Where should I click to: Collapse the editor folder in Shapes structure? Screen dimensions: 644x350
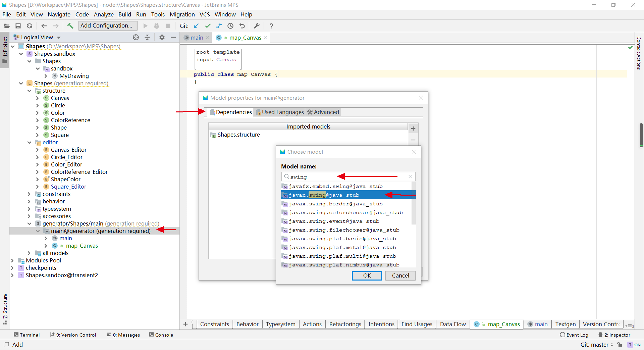click(30, 142)
